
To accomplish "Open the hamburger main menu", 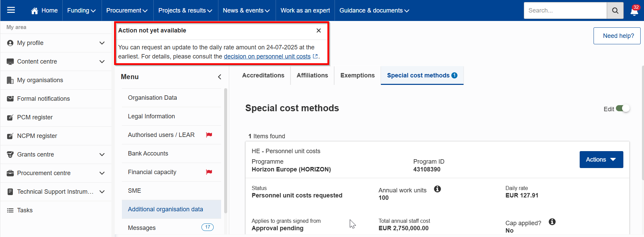I will tap(11, 10).
